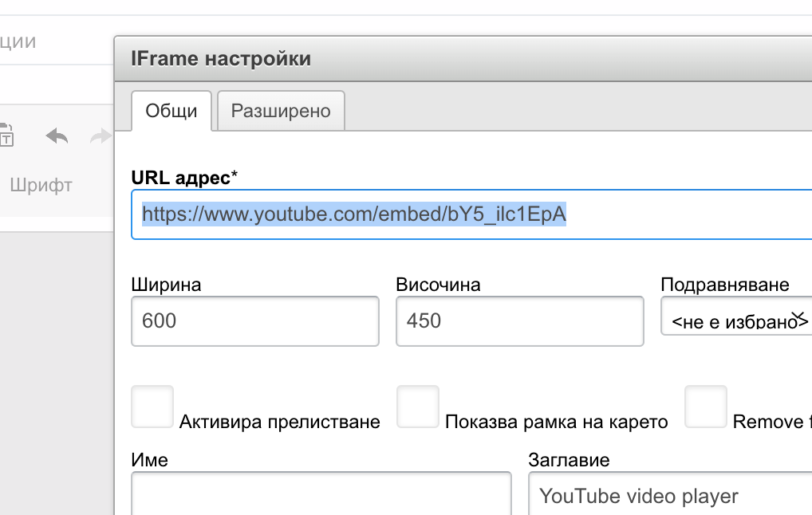The image size is (812, 515).
Task: Open the Шрифт font dropdown
Action: (x=41, y=185)
